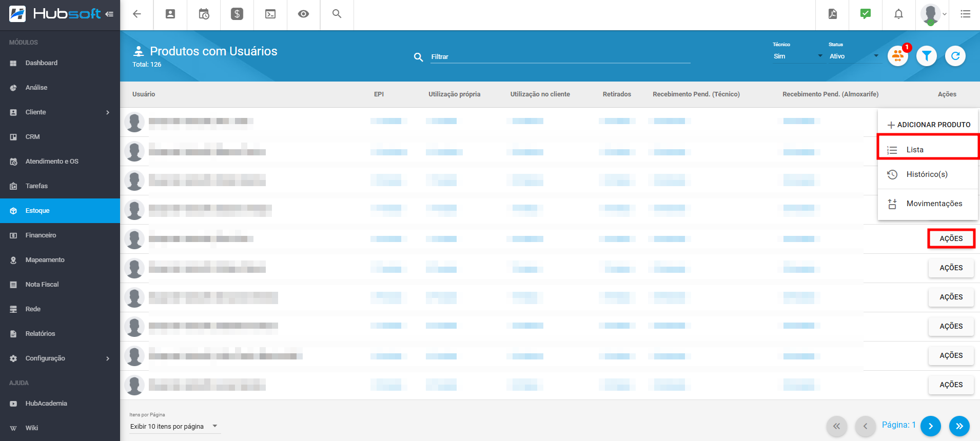Open the Nota Fiscal module
The height and width of the screenshot is (441, 980).
point(60,285)
